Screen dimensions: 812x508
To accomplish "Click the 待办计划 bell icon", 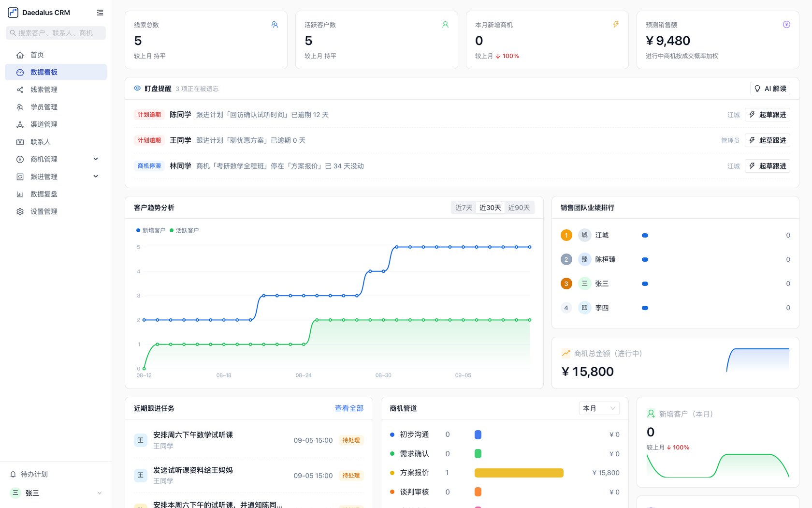I will [13, 474].
